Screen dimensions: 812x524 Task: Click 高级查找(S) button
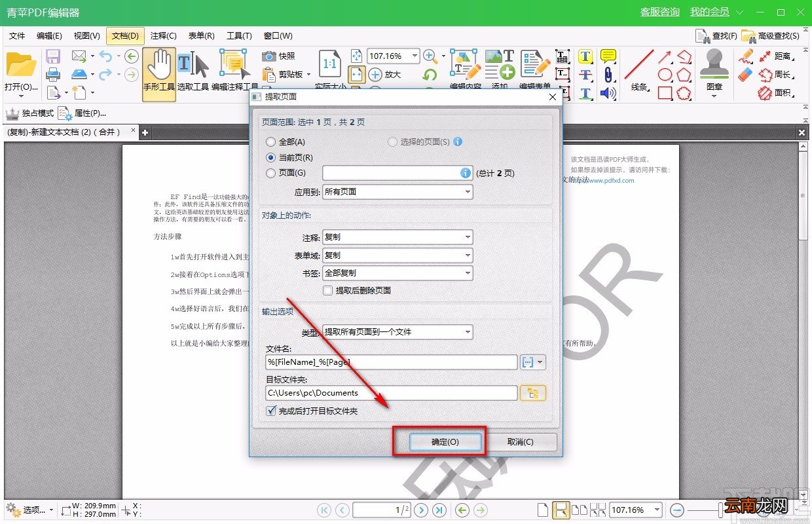pyautogui.click(x=770, y=36)
